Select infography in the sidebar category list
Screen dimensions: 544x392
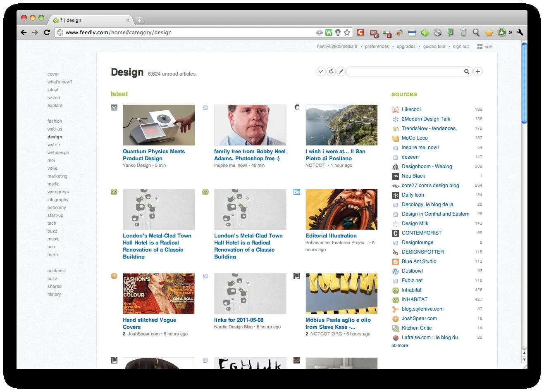point(58,200)
